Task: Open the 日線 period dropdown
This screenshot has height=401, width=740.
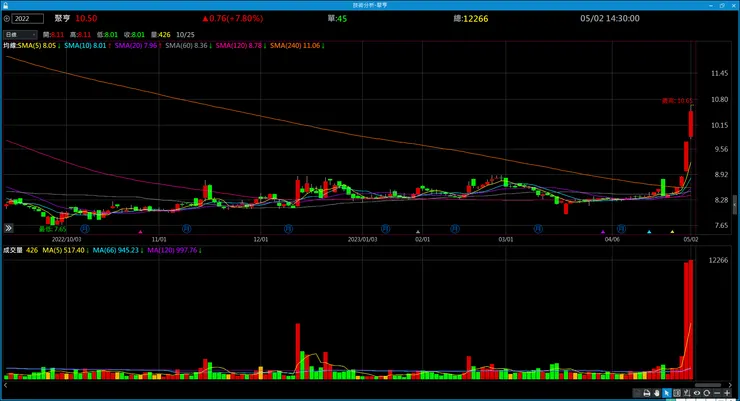Action: pos(20,34)
